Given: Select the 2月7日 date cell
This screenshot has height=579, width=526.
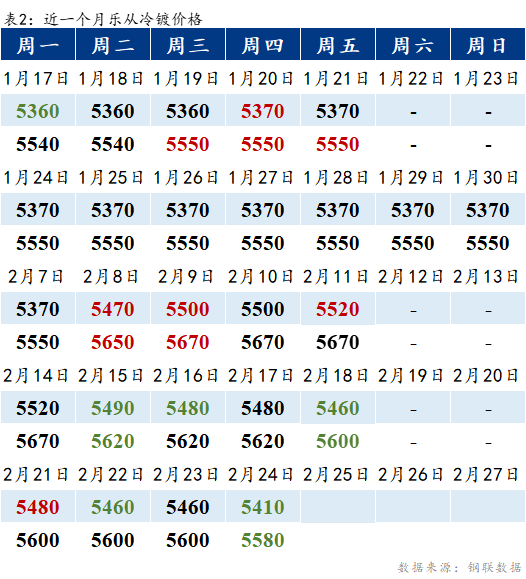Looking at the screenshot, I should 36,277.
